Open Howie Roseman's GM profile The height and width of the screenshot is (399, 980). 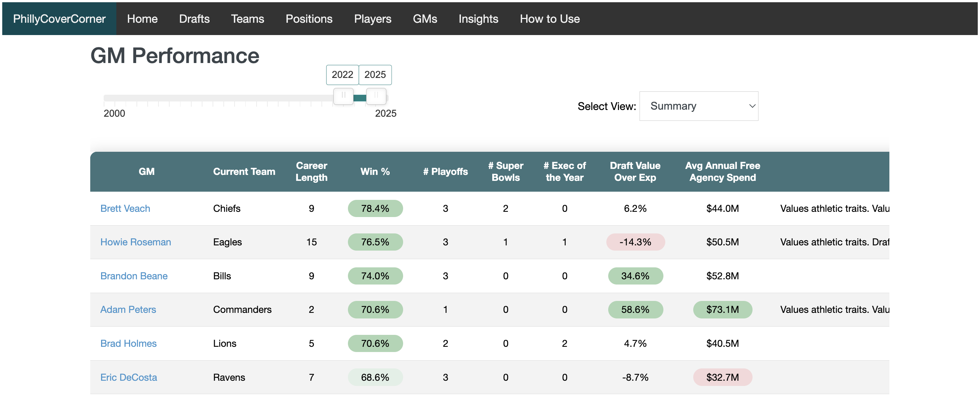pyautogui.click(x=135, y=242)
